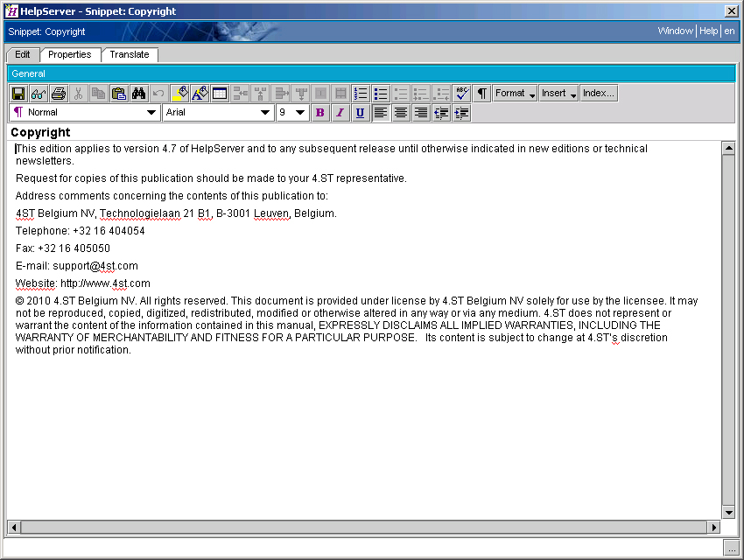Screen dimensions: 744x560
Task: Click the insert row table icon
Action: (x=240, y=94)
